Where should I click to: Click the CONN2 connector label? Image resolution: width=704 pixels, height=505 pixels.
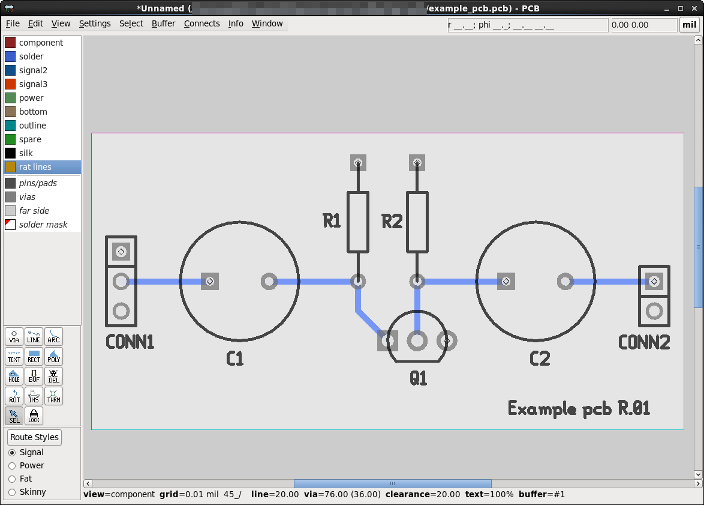pos(644,343)
